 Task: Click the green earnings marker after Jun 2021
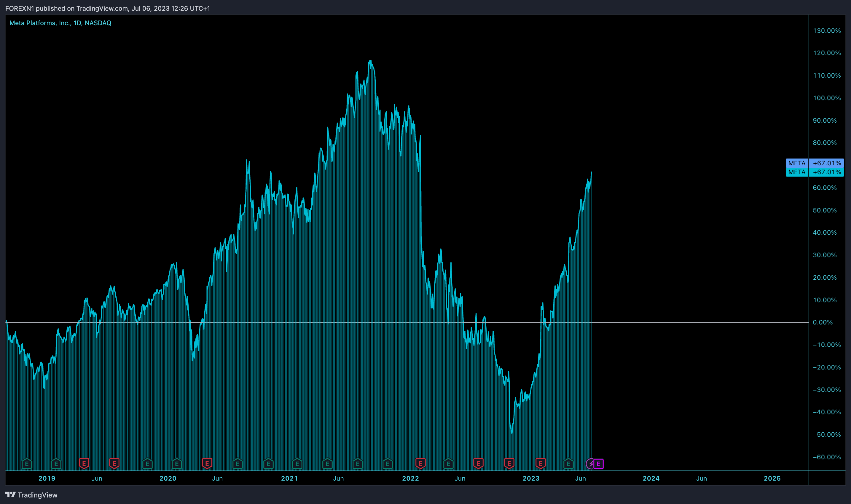click(358, 464)
